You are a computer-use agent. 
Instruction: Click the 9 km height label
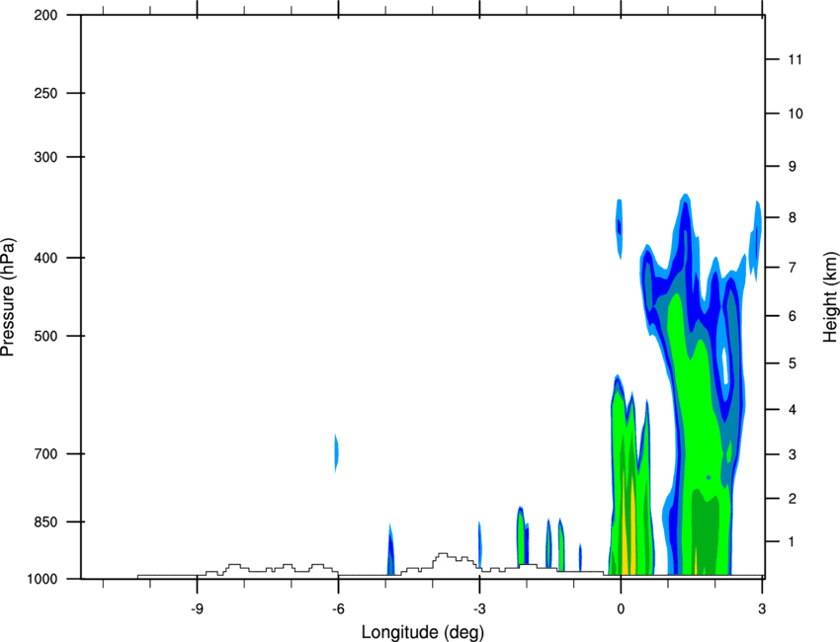pos(793,167)
